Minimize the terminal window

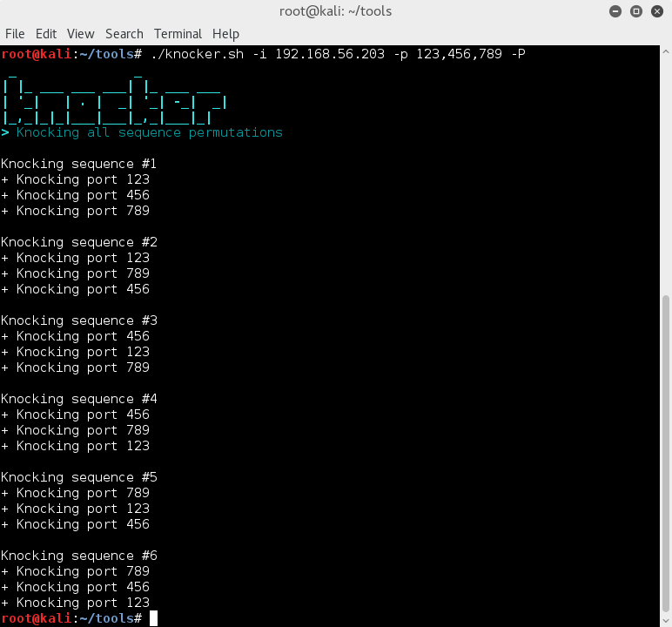(615, 11)
